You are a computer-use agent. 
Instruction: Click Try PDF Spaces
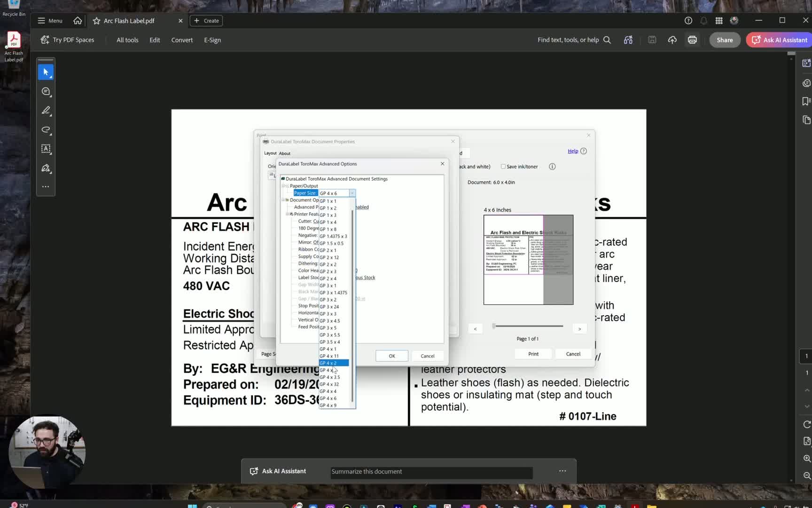coord(67,40)
